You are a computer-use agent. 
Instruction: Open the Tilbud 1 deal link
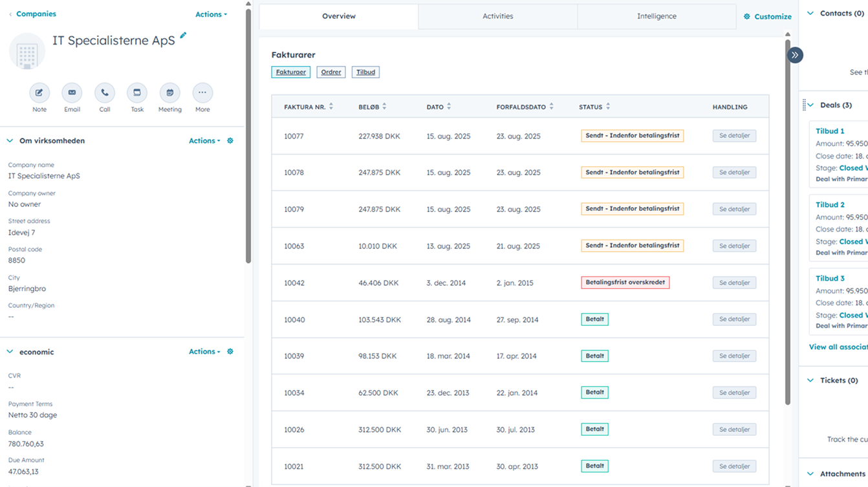[x=830, y=131]
